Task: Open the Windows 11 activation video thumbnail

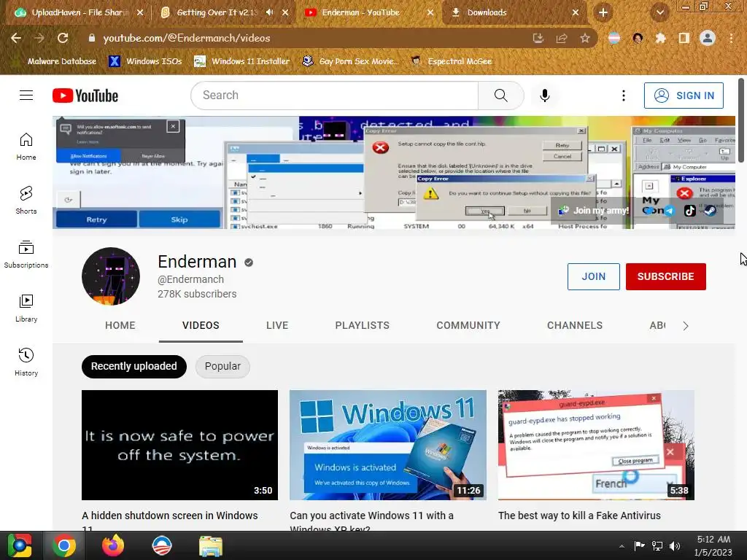Action: pos(388,446)
